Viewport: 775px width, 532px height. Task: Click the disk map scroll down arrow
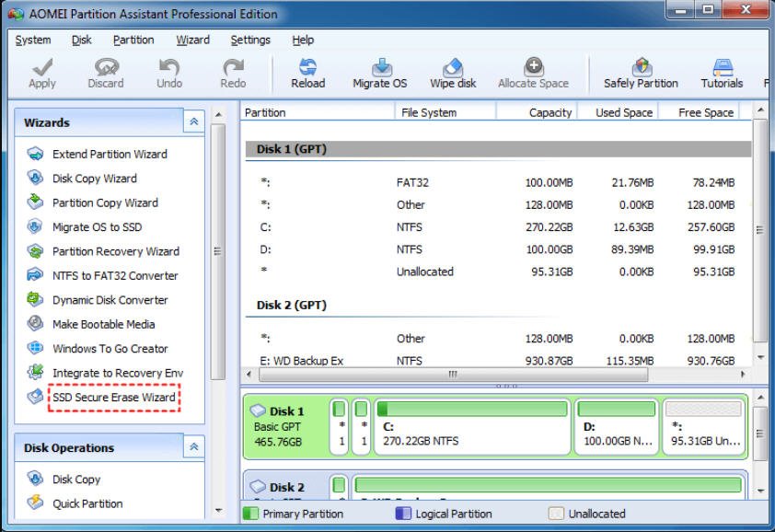760,492
